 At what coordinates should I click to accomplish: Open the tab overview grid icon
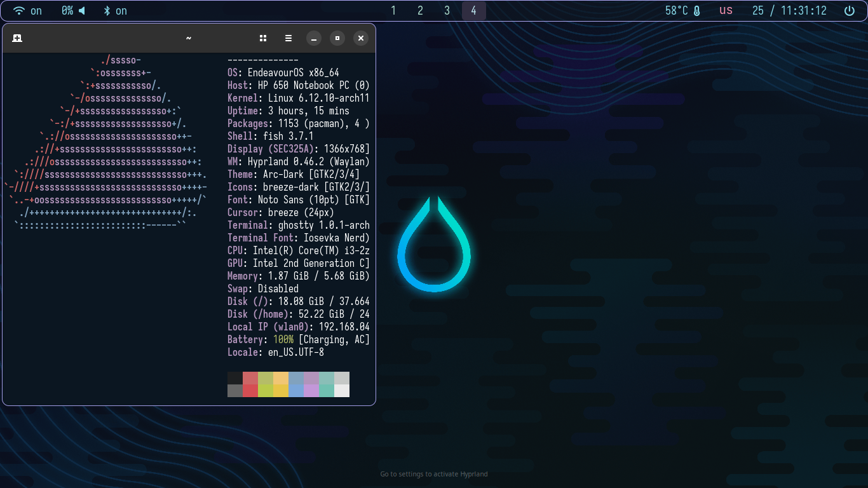[x=263, y=38]
